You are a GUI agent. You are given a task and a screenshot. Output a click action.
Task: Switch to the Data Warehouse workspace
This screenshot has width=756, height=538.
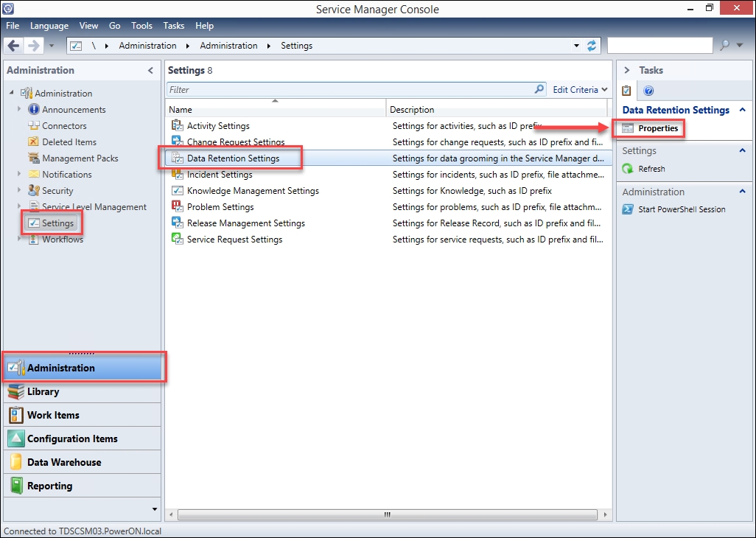[x=82, y=462]
